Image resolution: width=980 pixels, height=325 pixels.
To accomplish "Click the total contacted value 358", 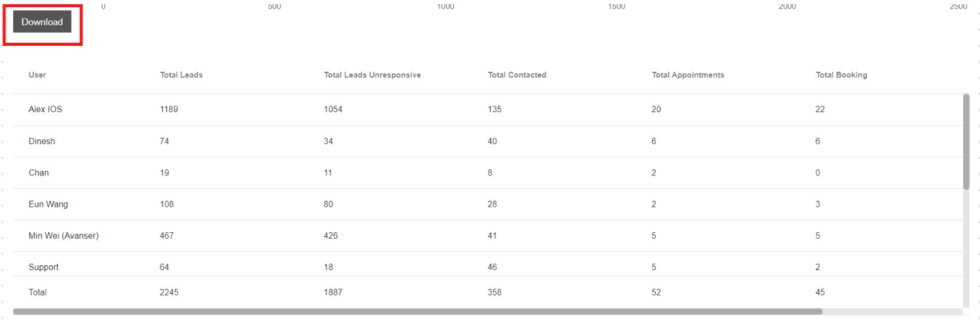I will tap(494, 292).
